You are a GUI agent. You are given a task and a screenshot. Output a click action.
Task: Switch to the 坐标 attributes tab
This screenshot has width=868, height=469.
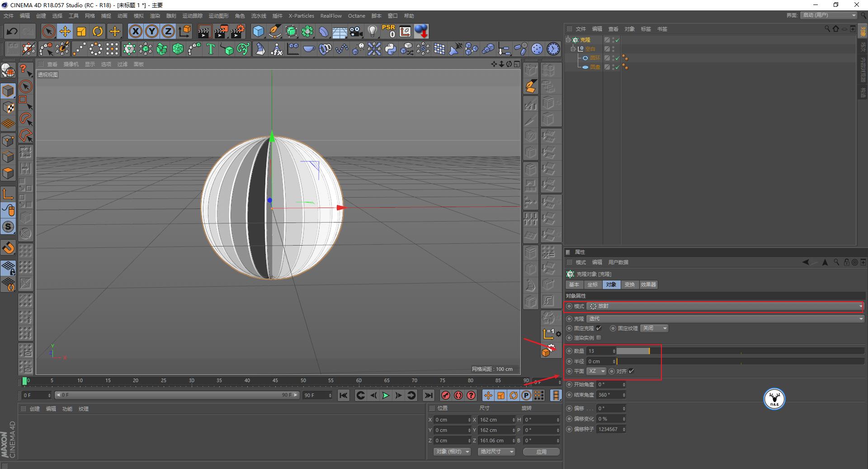coord(592,285)
